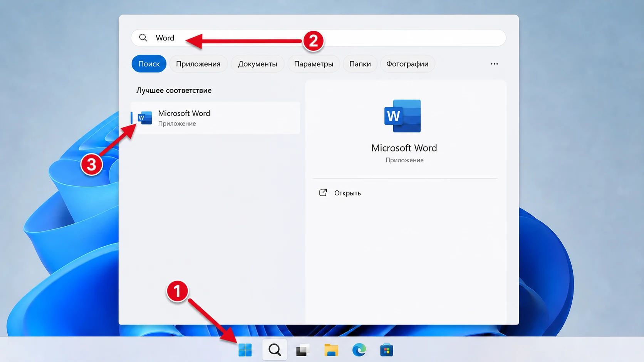Click the small Word icon in results

[x=145, y=118]
